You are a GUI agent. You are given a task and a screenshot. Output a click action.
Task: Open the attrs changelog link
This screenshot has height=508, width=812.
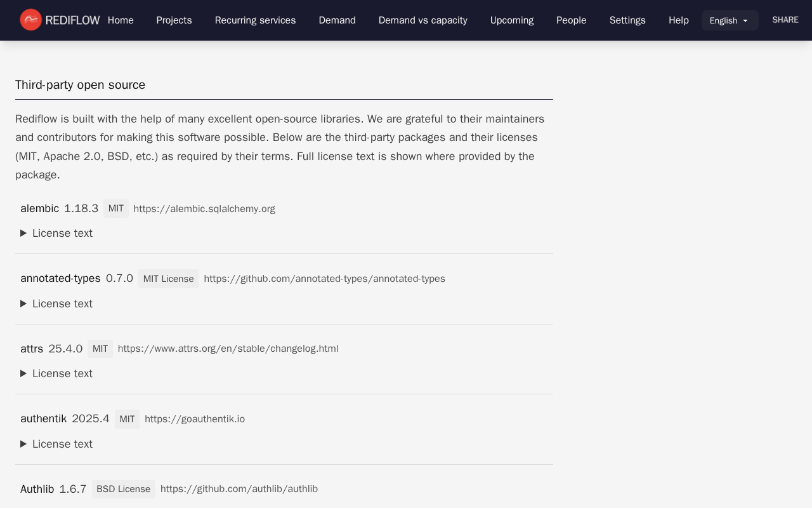(228, 348)
